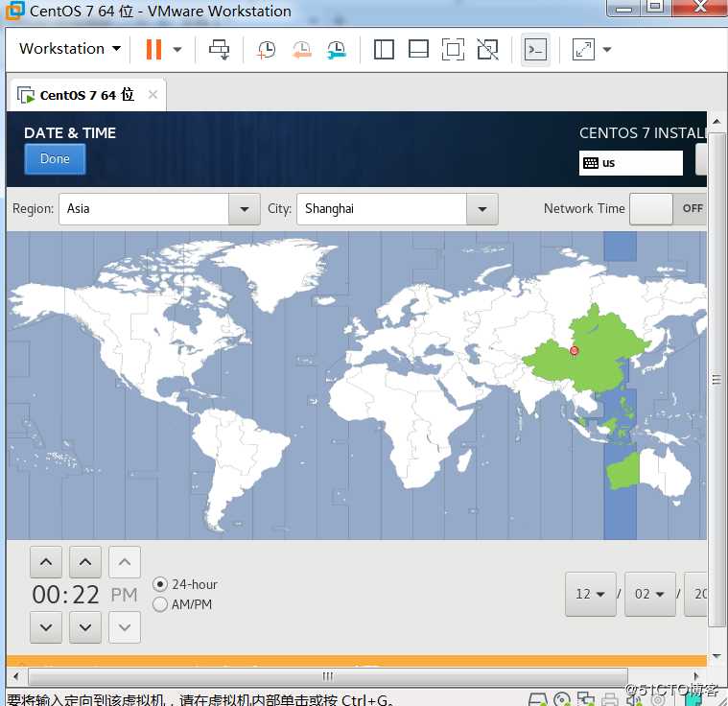Click the stretch guest display icon
The image size is (728, 706).
583,49
